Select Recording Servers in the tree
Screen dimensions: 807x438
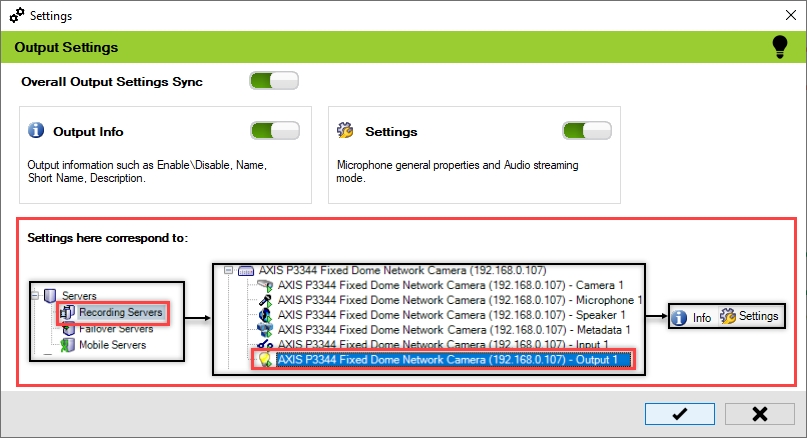point(120,313)
